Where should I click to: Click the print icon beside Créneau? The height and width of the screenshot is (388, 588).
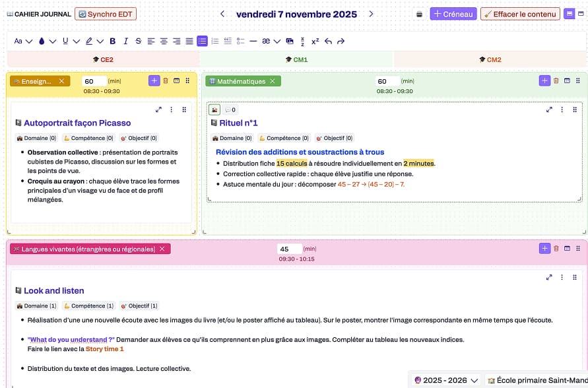[x=418, y=14]
